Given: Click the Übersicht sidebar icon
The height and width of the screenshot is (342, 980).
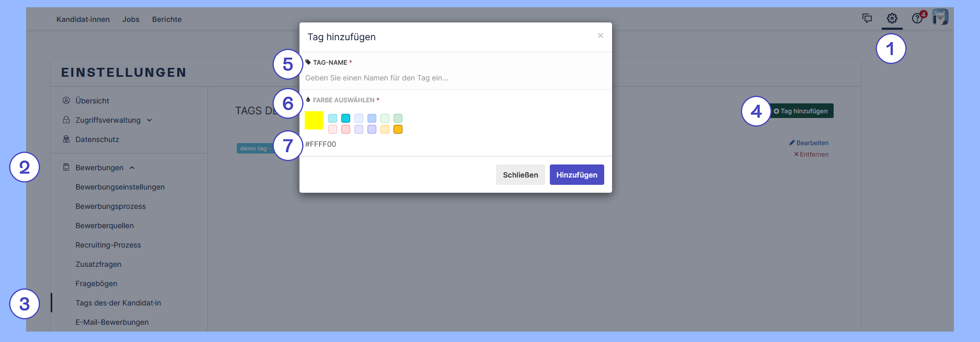Looking at the screenshot, I should pos(66,100).
